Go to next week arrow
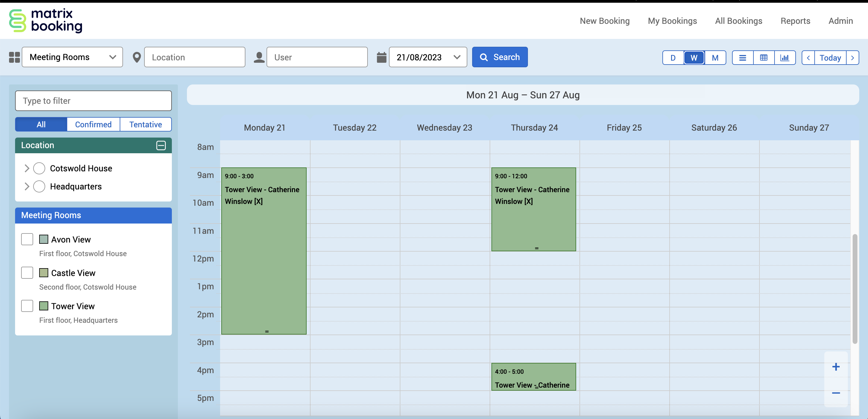 853,58
